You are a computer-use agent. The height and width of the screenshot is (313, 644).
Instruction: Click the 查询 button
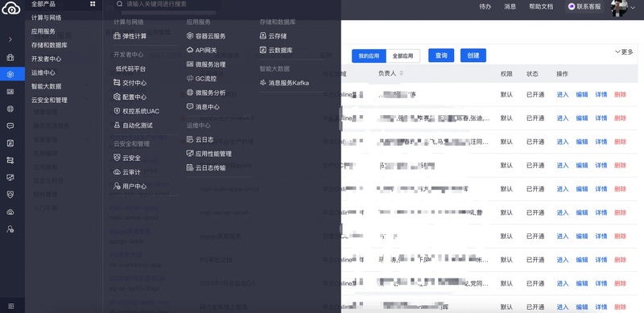[x=441, y=56]
